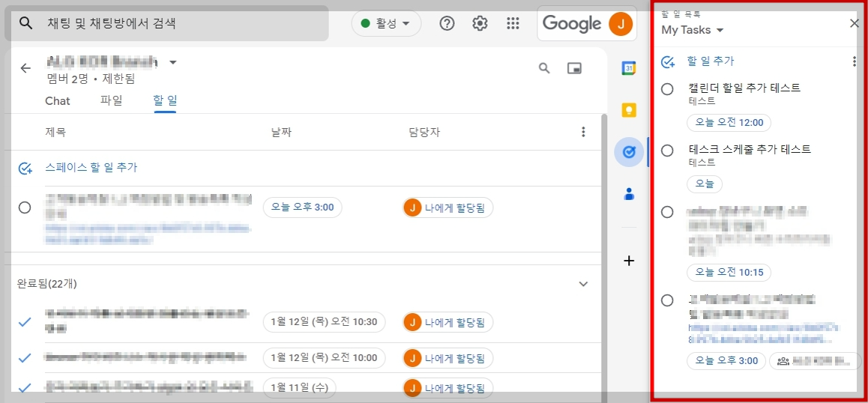Screen dimensions: 868x403
Task: Open the Help question mark icon
Action: [447, 23]
